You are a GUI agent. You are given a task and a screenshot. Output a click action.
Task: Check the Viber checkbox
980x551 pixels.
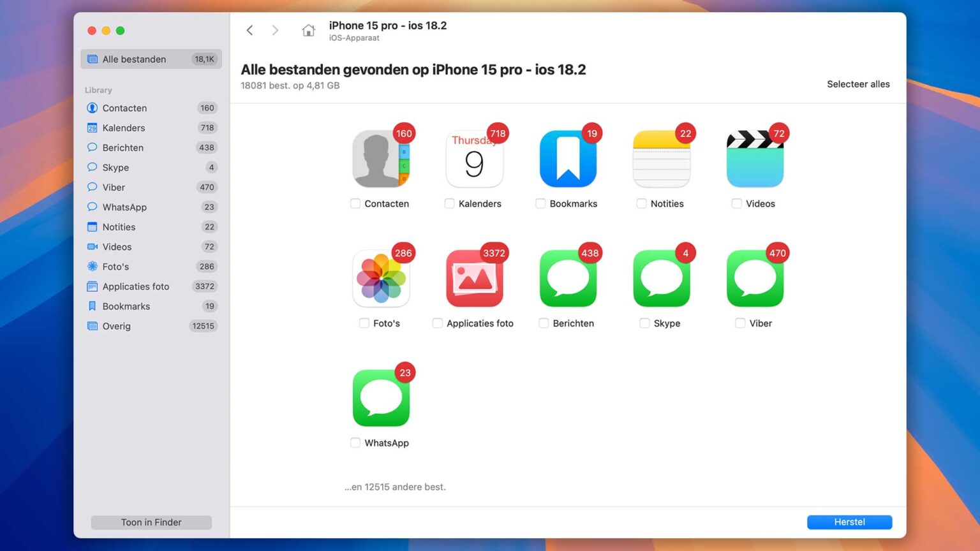(740, 323)
